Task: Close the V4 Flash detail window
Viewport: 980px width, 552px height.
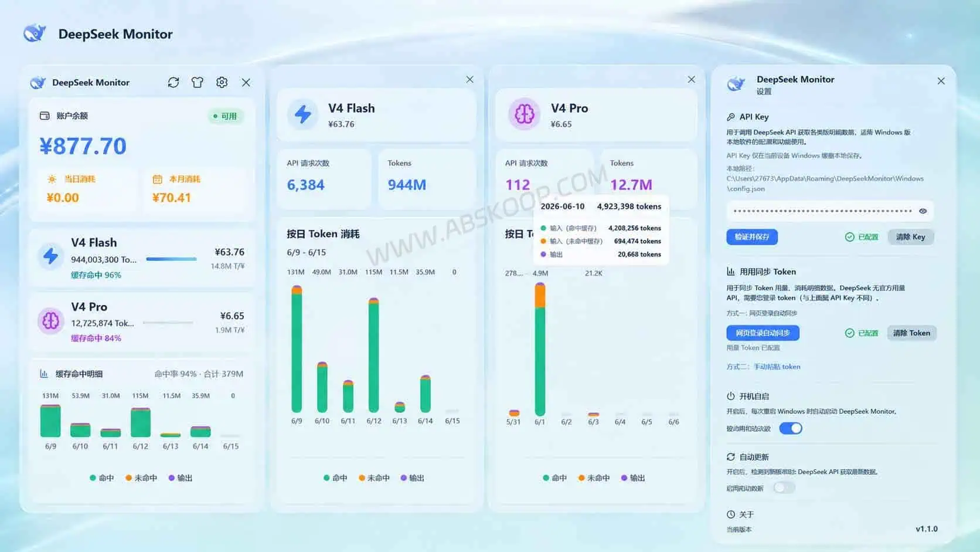Action: [x=469, y=79]
